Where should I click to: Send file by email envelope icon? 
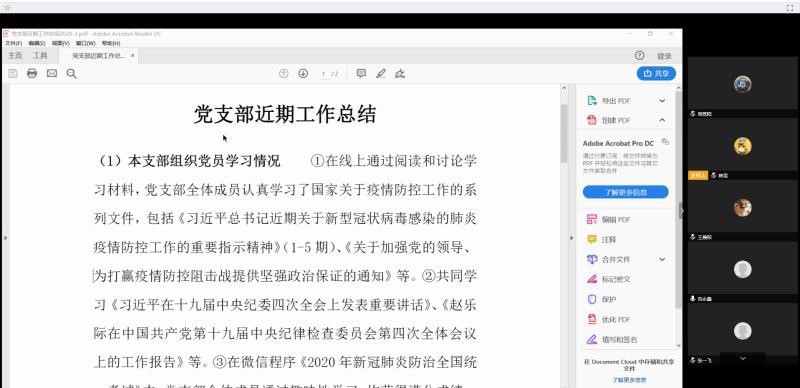click(52, 74)
